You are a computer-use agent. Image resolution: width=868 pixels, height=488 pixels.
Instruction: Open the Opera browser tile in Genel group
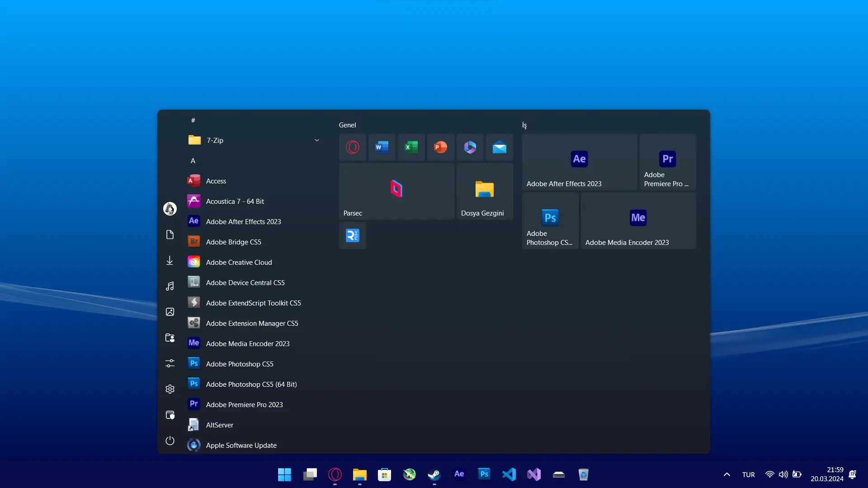click(x=353, y=147)
